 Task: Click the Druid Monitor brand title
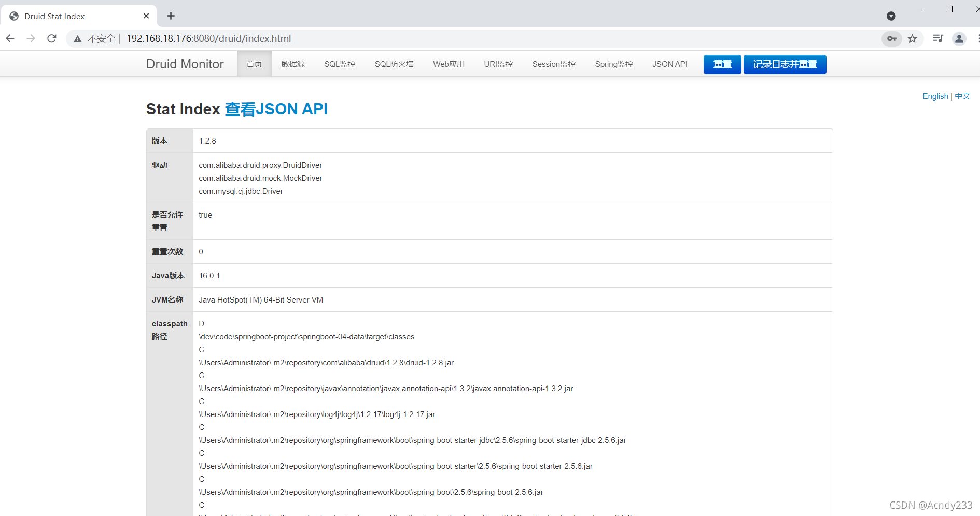pyautogui.click(x=185, y=64)
